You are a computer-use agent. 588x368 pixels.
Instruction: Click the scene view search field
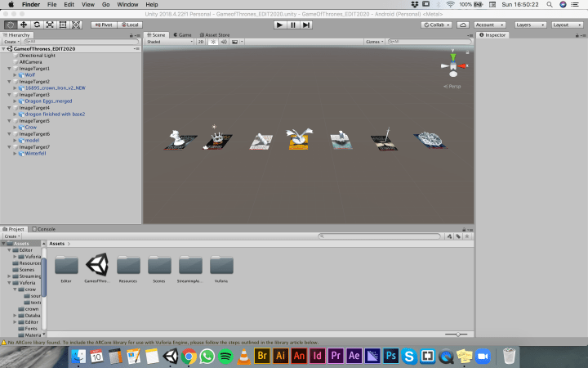click(x=430, y=42)
